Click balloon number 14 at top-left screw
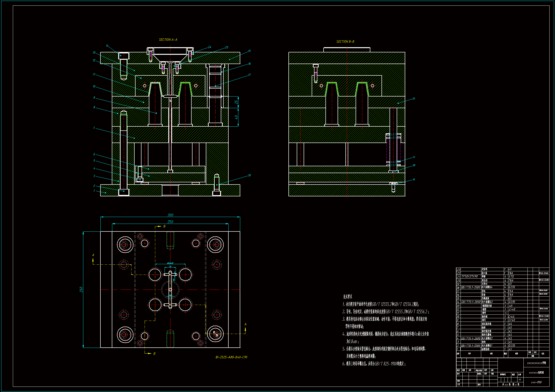This screenshot has width=555, height=392. click(x=107, y=46)
